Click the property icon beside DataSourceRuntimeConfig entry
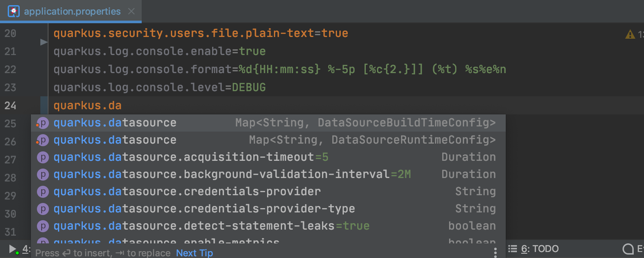644x258 pixels. pyautogui.click(x=43, y=140)
